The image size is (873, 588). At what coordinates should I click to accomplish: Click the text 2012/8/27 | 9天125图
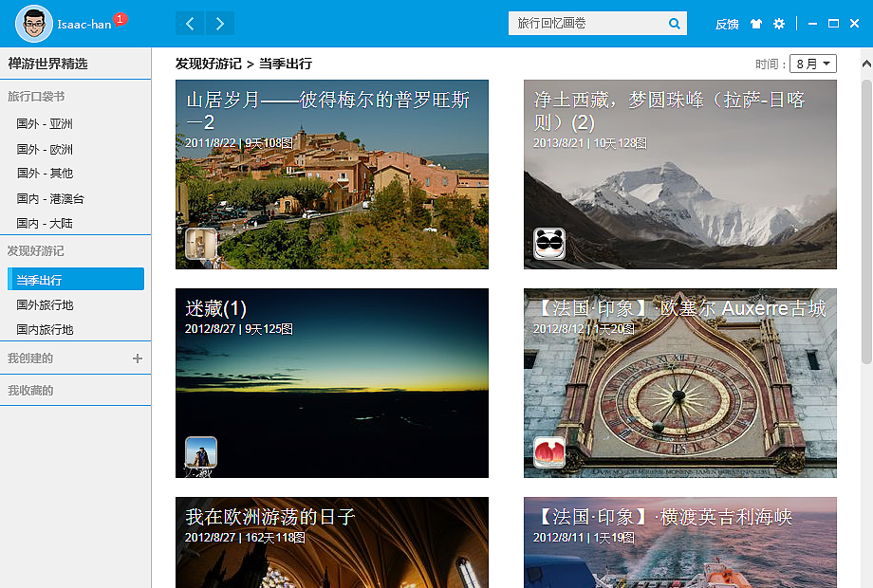tap(239, 329)
